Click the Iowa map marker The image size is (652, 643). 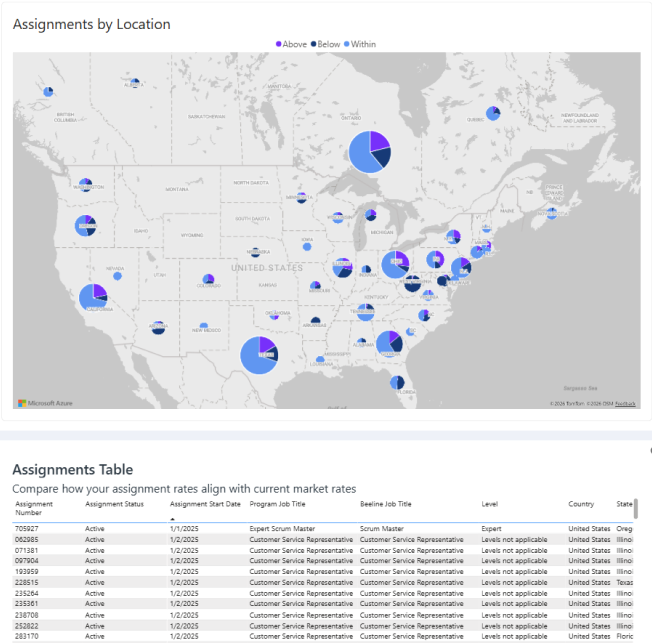pos(307,247)
